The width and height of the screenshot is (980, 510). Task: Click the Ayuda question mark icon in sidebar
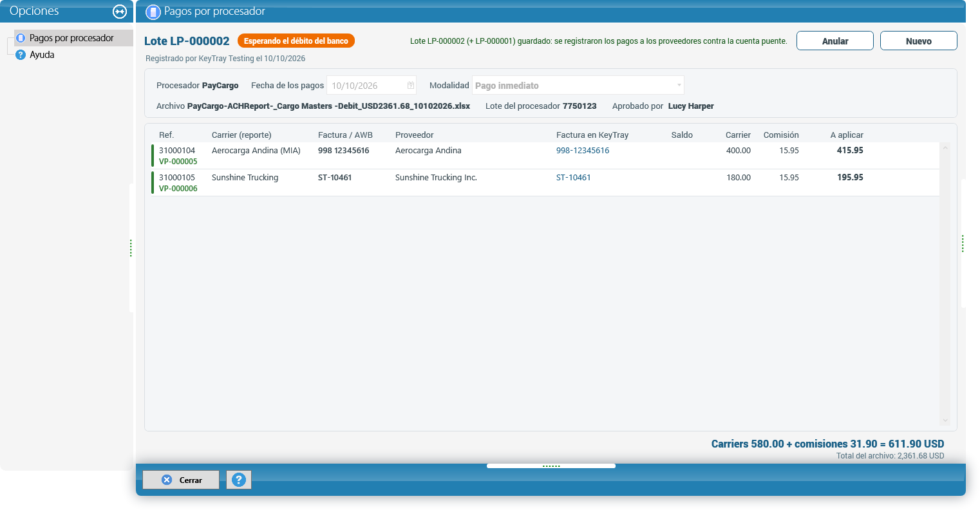21,55
